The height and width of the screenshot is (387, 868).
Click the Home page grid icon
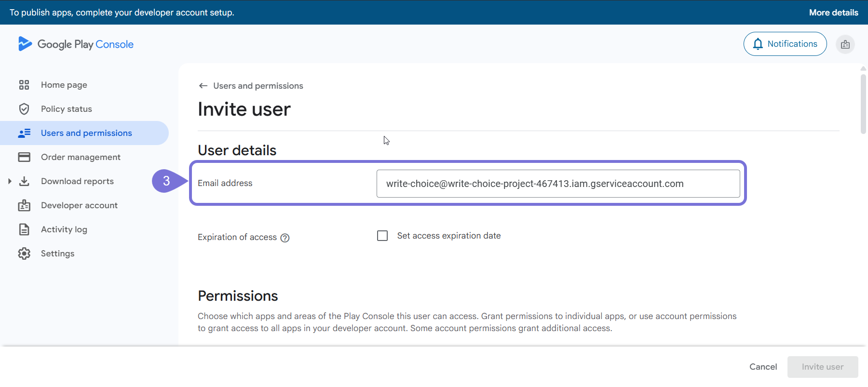(24, 85)
